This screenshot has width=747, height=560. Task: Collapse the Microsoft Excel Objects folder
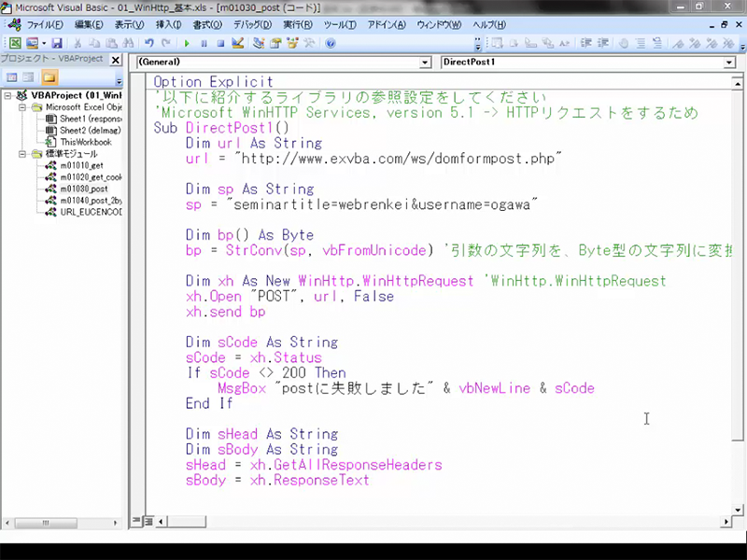pyautogui.click(x=22, y=107)
